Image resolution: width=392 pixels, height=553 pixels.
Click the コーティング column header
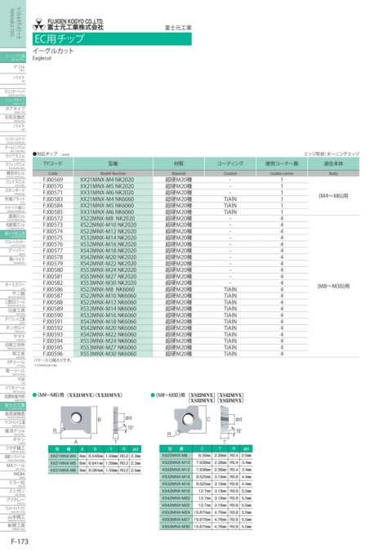tap(230, 163)
